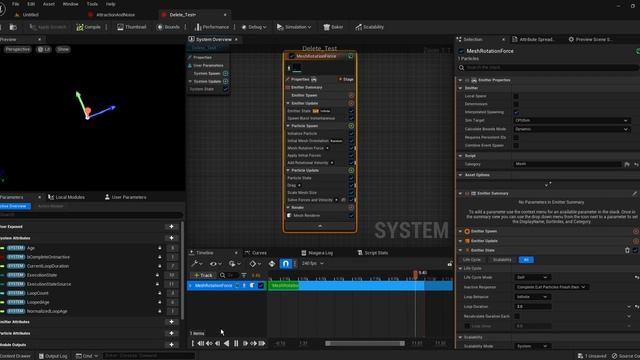Toggle the Local Space checkbox

click(x=516, y=96)
